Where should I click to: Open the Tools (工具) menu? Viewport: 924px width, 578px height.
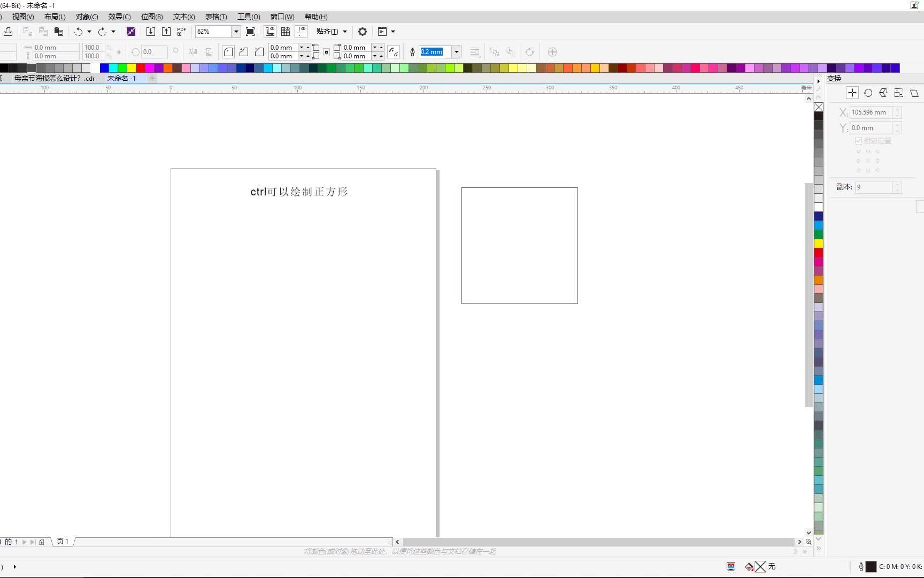pos(249,17)
